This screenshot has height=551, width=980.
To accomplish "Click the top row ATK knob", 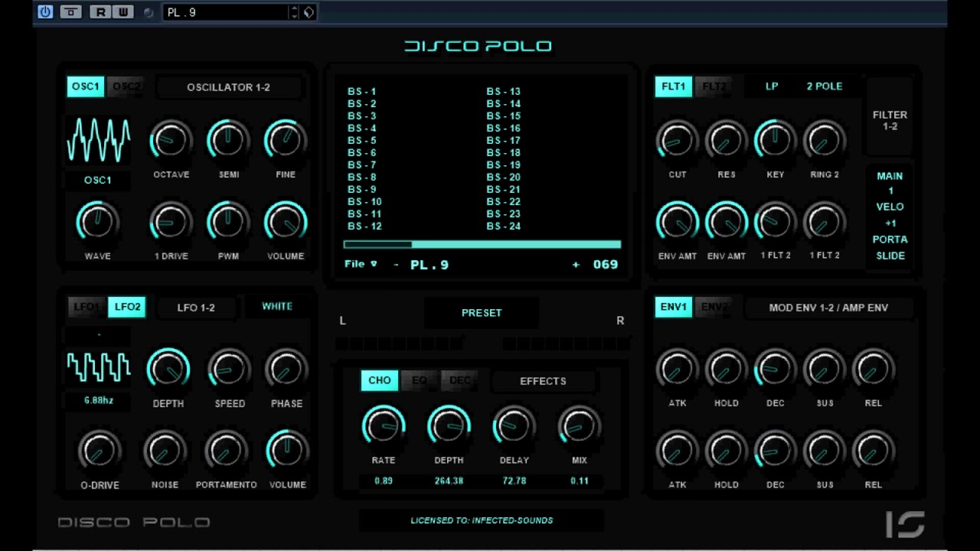I will (678, 370).
